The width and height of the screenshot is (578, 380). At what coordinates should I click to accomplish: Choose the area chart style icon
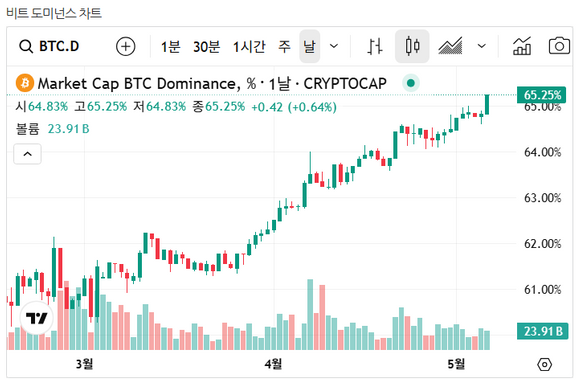450,46
